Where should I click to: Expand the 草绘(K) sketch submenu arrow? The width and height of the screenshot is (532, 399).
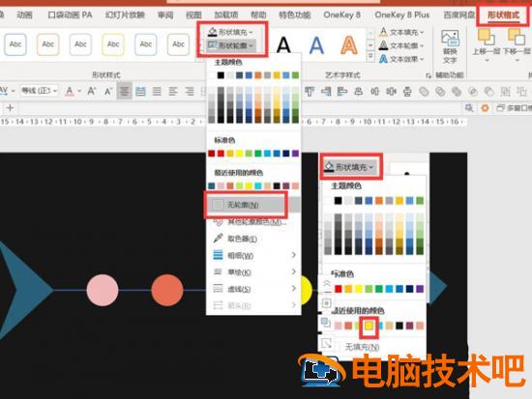(293, 271)
